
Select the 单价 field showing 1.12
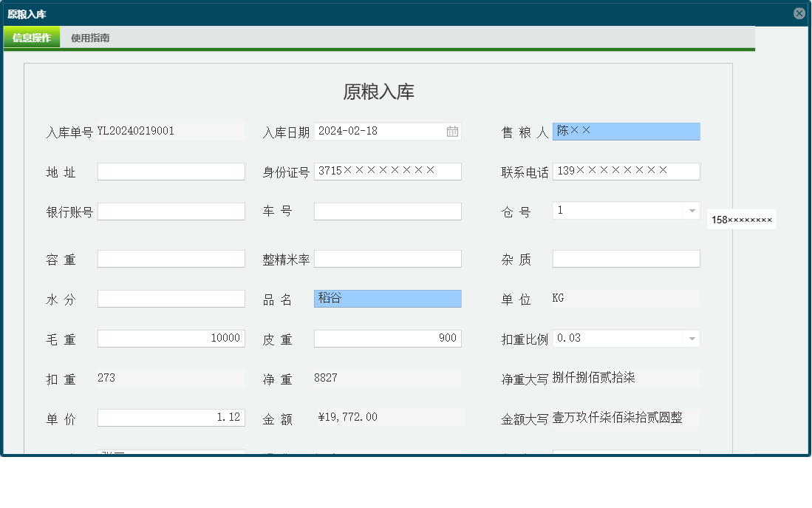pos(171,416)
